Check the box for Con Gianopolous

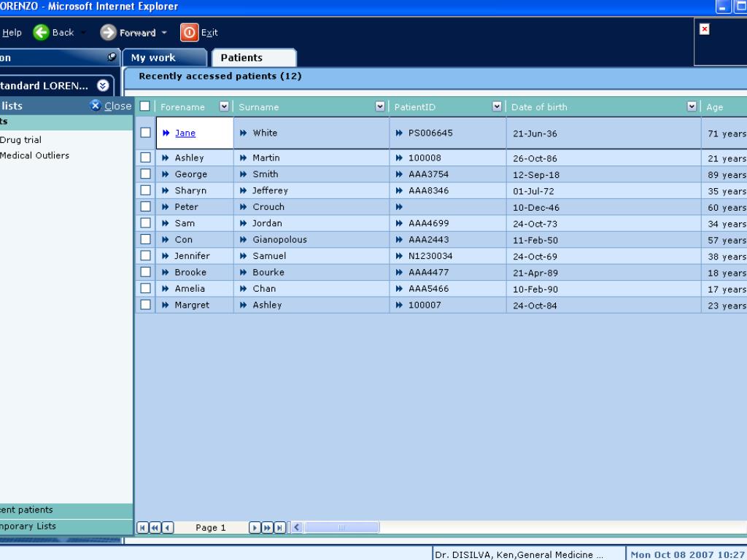point(146,239)
